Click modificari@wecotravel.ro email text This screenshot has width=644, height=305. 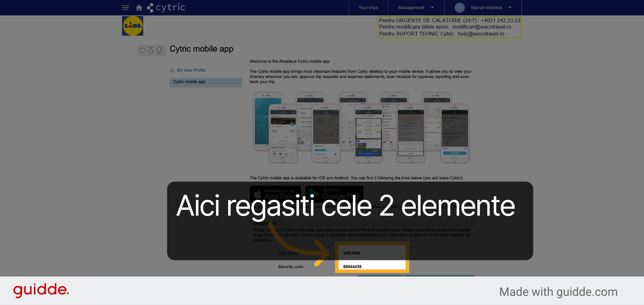click(x=482, y=27)
